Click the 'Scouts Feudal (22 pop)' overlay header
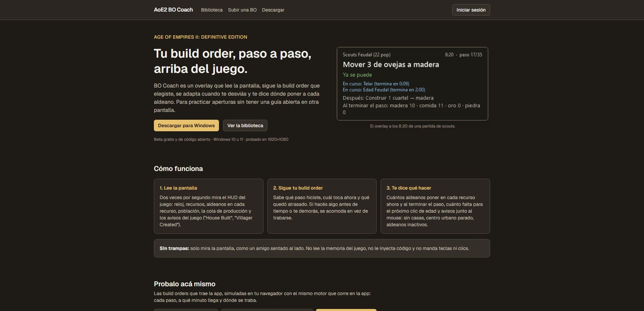This screenshot has width=644, height=311. [x=366, y=55]
